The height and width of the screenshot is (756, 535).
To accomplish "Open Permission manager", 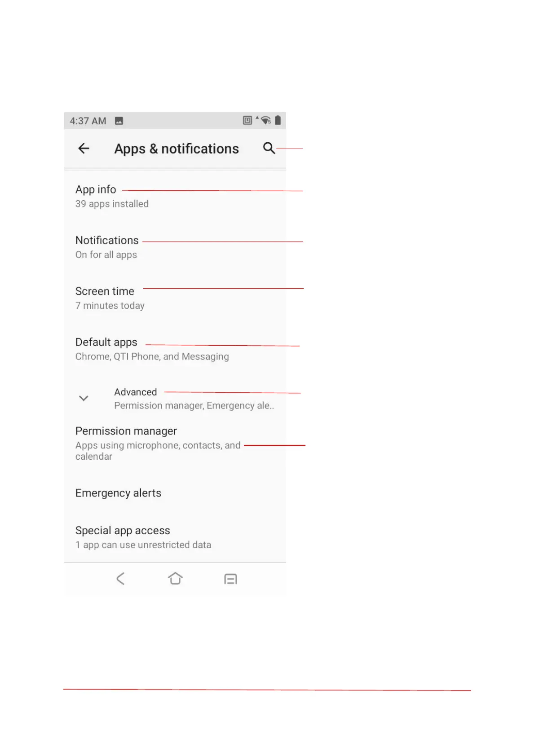I will pos(175,443).
